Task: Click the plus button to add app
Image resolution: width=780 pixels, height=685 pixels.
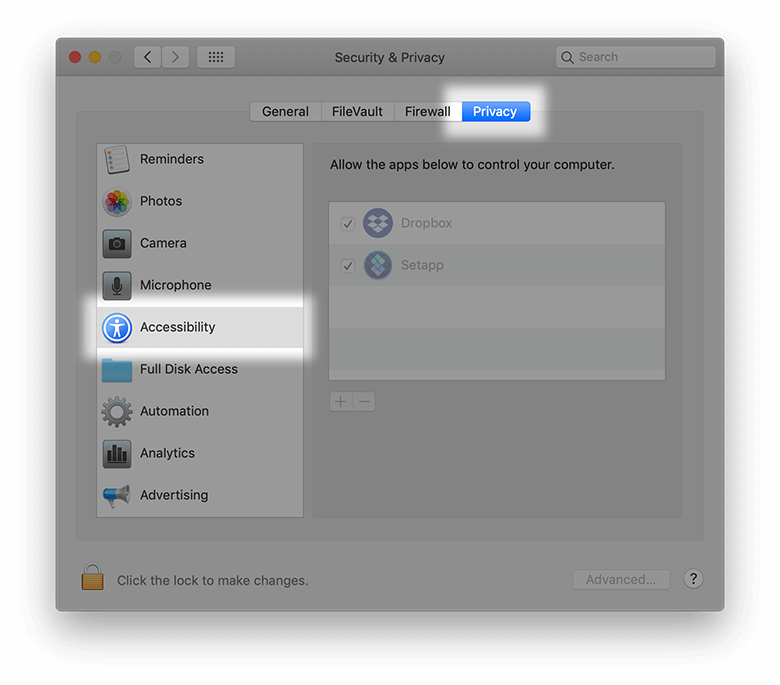Action: click(x=341, y=402)
